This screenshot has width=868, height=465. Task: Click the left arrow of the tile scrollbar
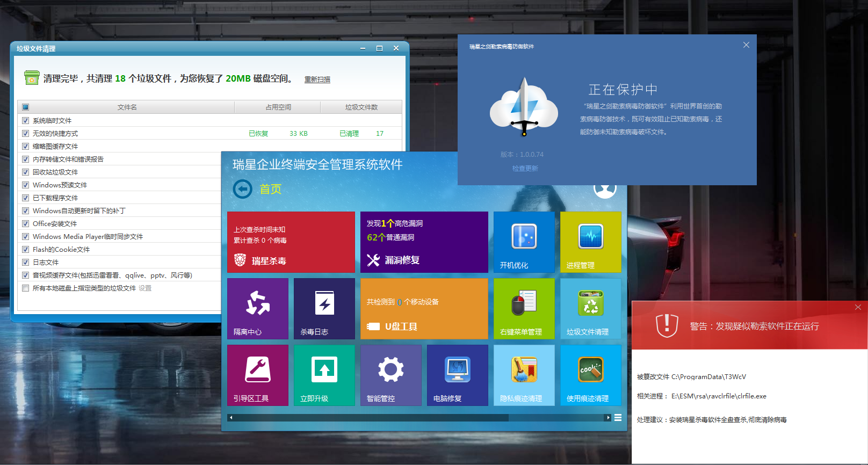coord(231,418)
